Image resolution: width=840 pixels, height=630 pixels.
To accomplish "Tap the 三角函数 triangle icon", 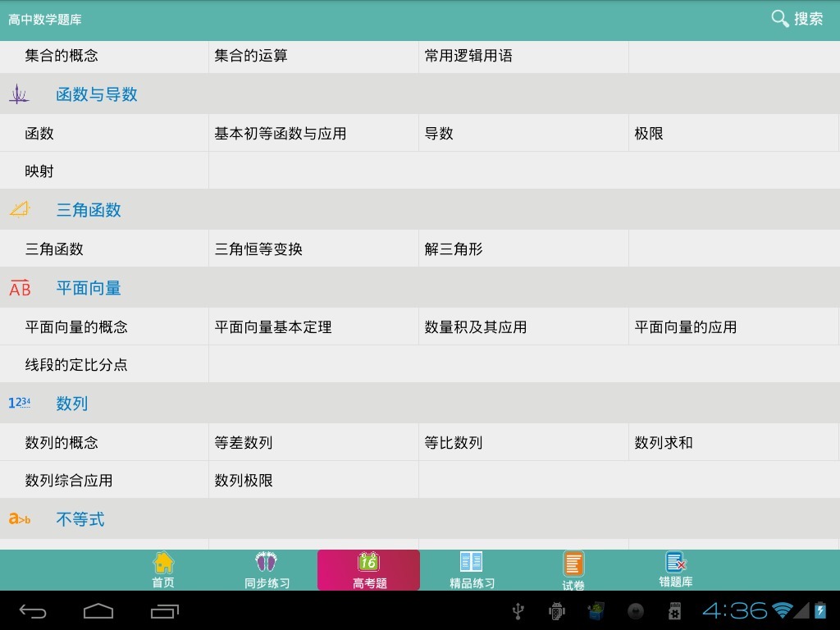I will (20, 210).
